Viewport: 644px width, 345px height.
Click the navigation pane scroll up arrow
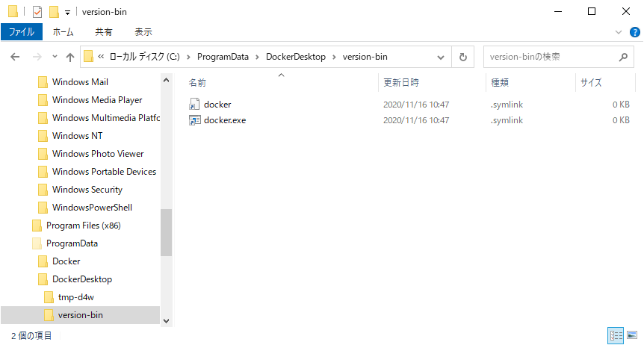click(167, 80)
